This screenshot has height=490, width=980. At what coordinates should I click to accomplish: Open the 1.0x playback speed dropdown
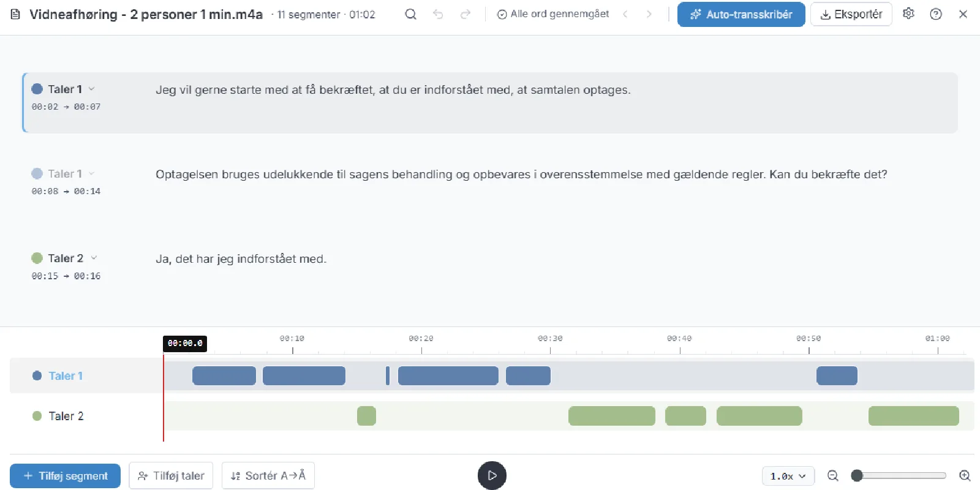(x=788, y=476)
